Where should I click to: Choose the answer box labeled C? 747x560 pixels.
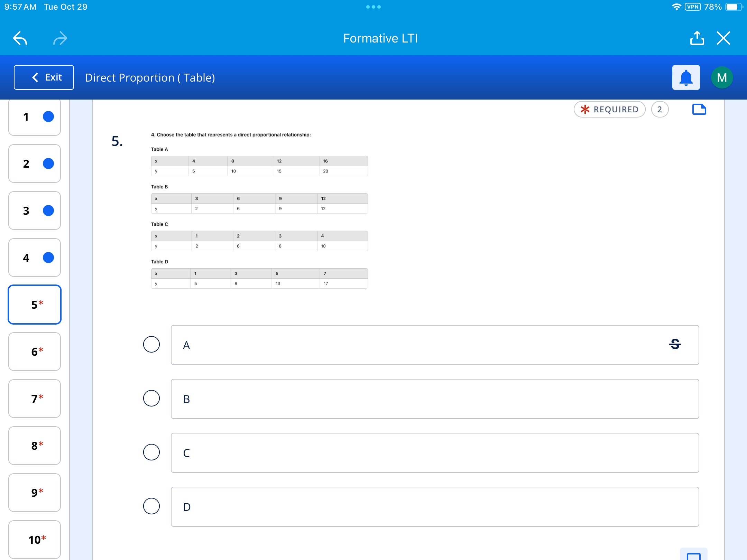click(435, 453)
